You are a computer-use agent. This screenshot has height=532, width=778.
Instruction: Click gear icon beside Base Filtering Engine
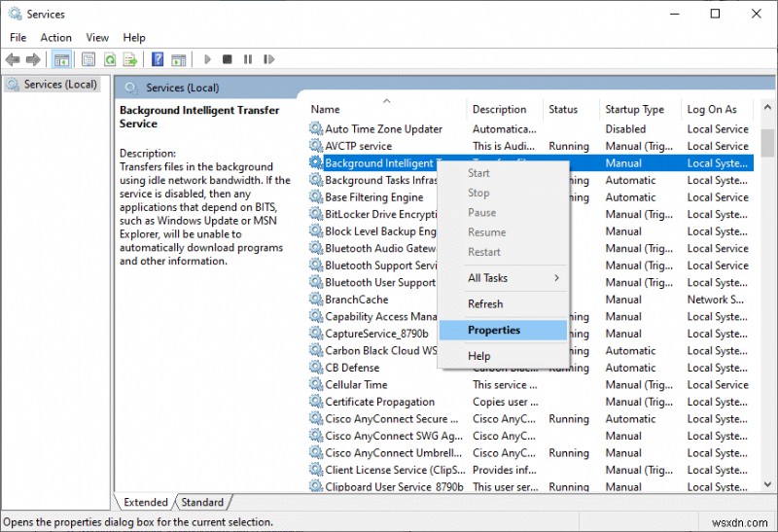click(x=316, y=196)
